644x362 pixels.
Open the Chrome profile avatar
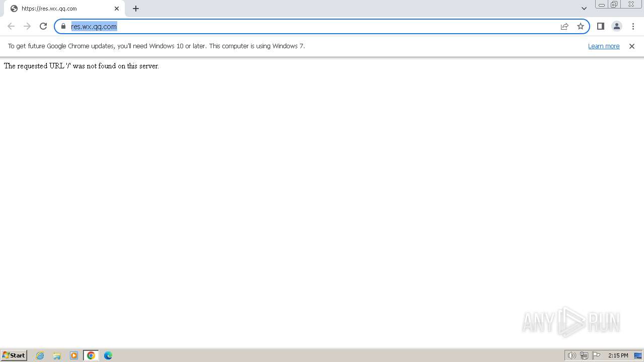tap(617, 26)
